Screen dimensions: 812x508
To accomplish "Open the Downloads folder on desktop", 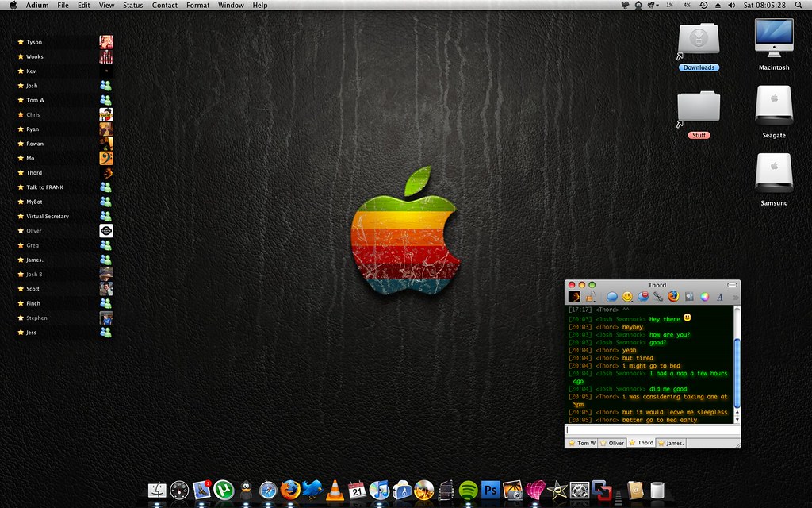I will point(699,39).
